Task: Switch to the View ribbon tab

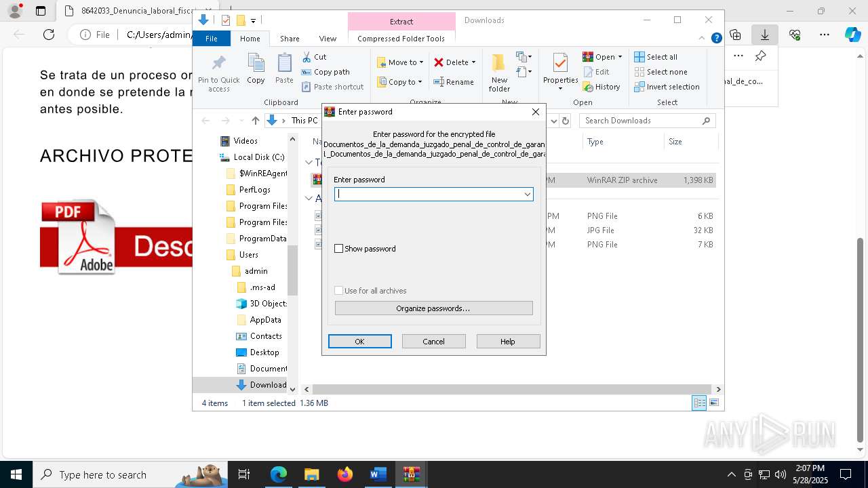Action: [328, 39]
